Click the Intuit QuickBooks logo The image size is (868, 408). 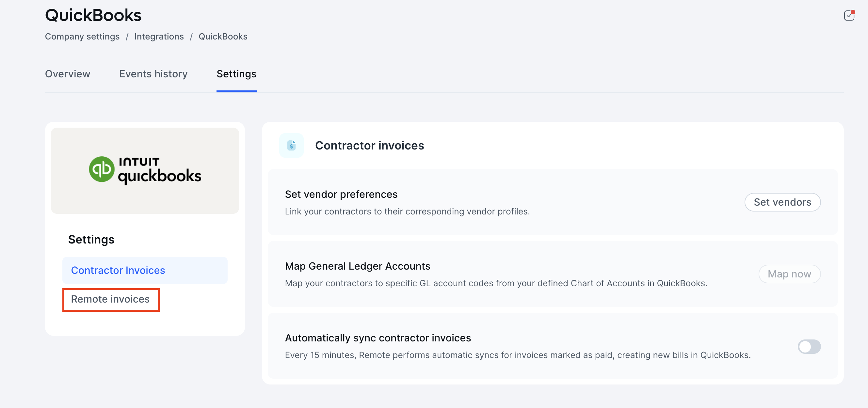tap(145, 170)
